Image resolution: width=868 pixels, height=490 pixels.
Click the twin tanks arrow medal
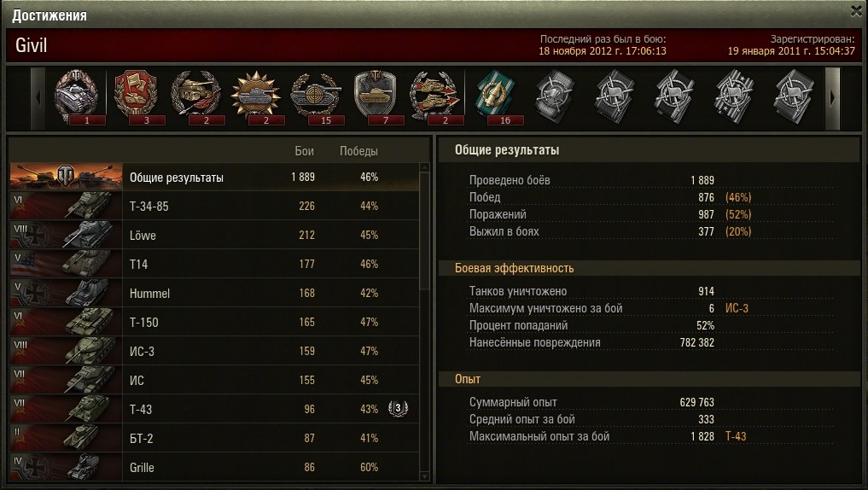(x=435, y=96)
